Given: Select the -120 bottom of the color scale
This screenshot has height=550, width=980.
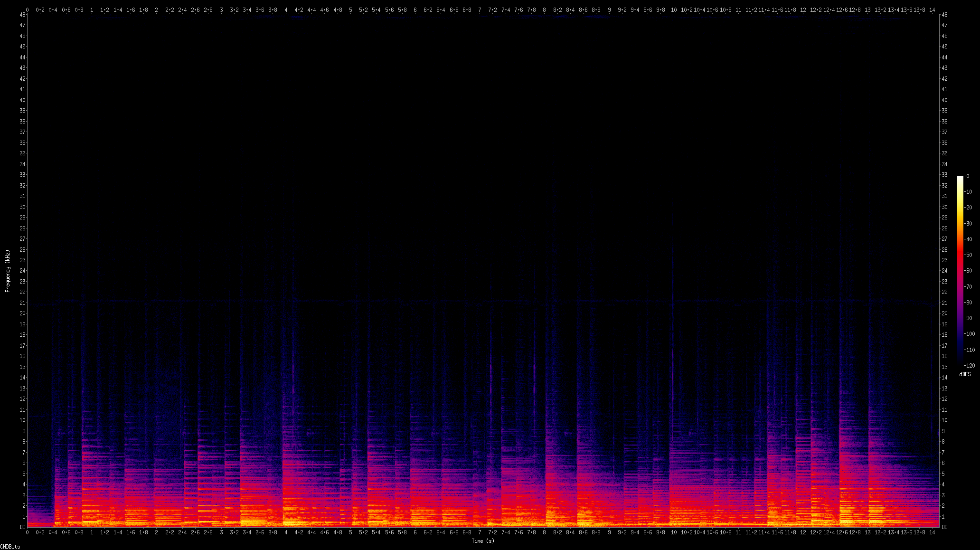Looking at the screenshot, I should (969, 365).
